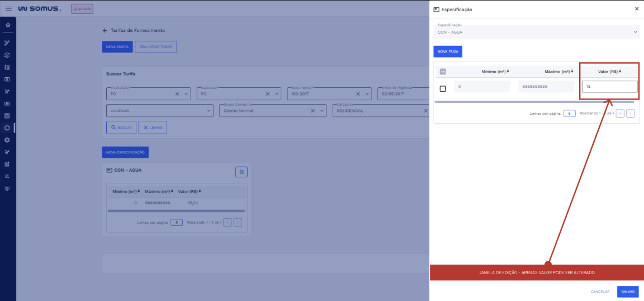Expand the Natureza dropdown arrow
This screenshot has height=301, width=644.
click(277, 94)
